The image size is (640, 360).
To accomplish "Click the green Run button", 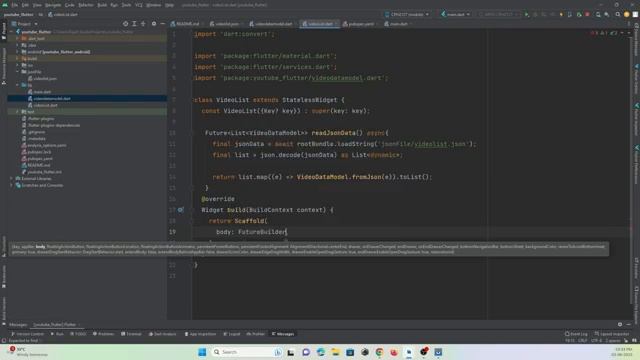I will [527, 14].
